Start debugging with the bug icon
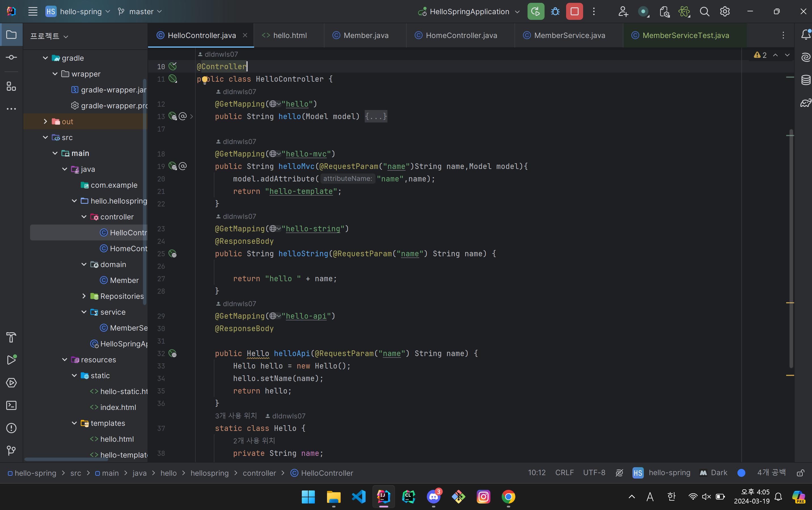The image size is (812, 510). (555, 11)
